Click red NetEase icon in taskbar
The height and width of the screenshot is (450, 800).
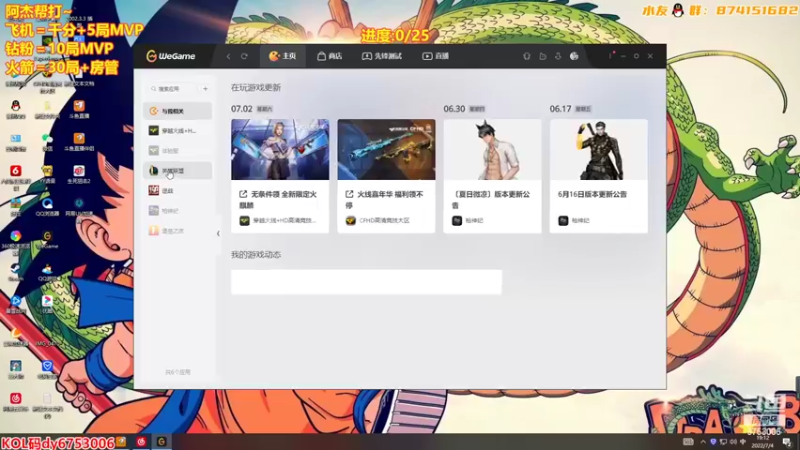(x=141, y=442)
